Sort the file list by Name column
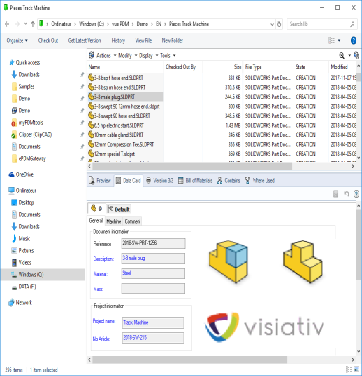Viewport: 362px width, 376px height. [94, 67]
